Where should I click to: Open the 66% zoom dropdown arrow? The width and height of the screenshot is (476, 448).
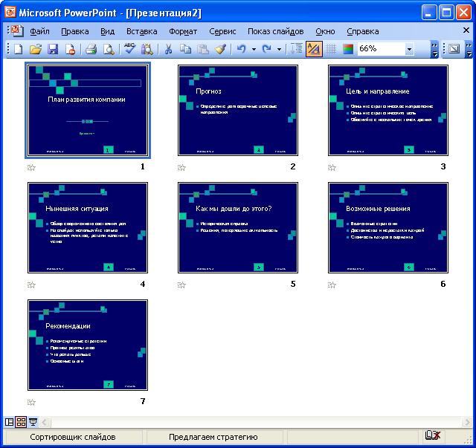409,49
